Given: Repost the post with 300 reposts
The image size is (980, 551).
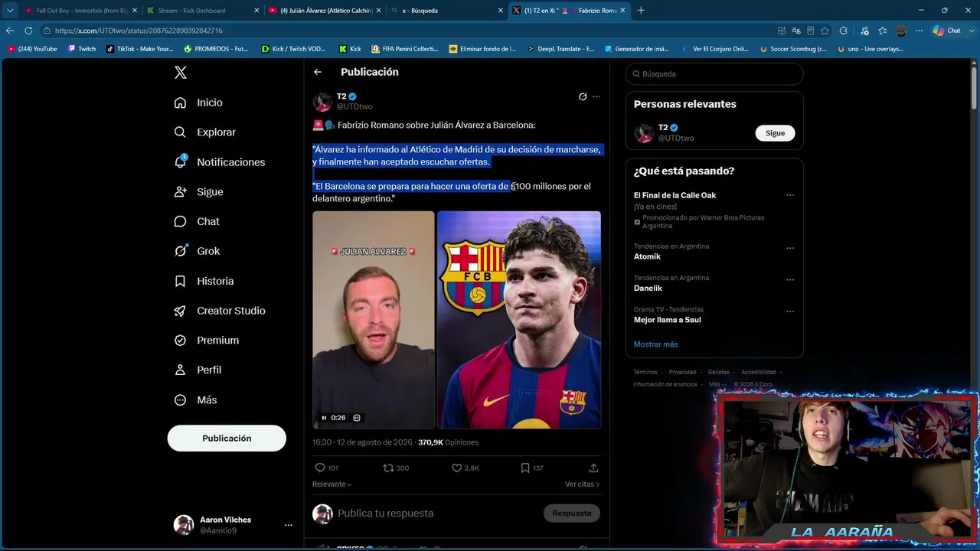Looking at the screenshot, I should [396, 468].
